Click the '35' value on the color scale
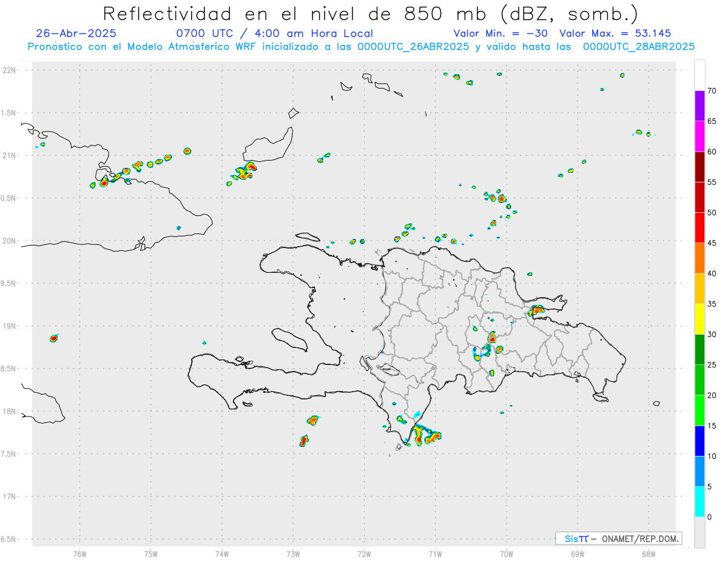728x562 pixels. point(712,304)
